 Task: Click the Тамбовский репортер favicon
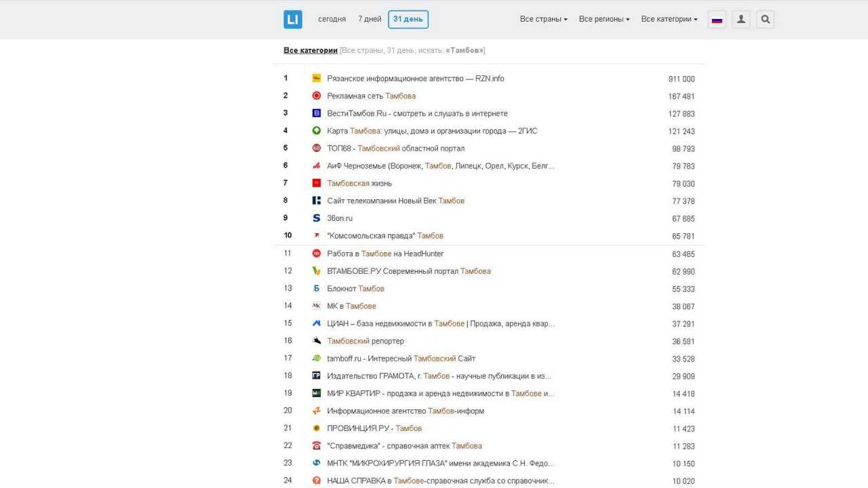point(316,341)
